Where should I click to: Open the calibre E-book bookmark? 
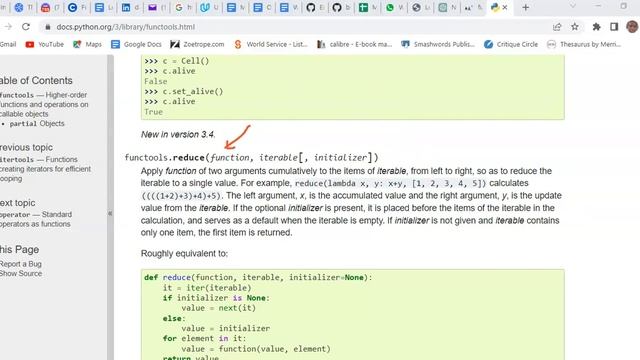click(354, 44)
